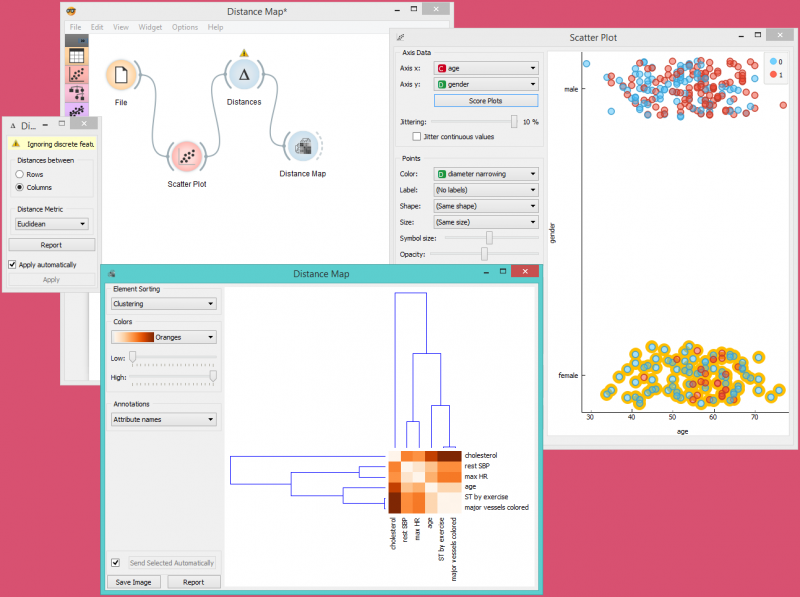Click the tree Model category icon in sidebar
The image size is (800, 597).
pos(76,92)
